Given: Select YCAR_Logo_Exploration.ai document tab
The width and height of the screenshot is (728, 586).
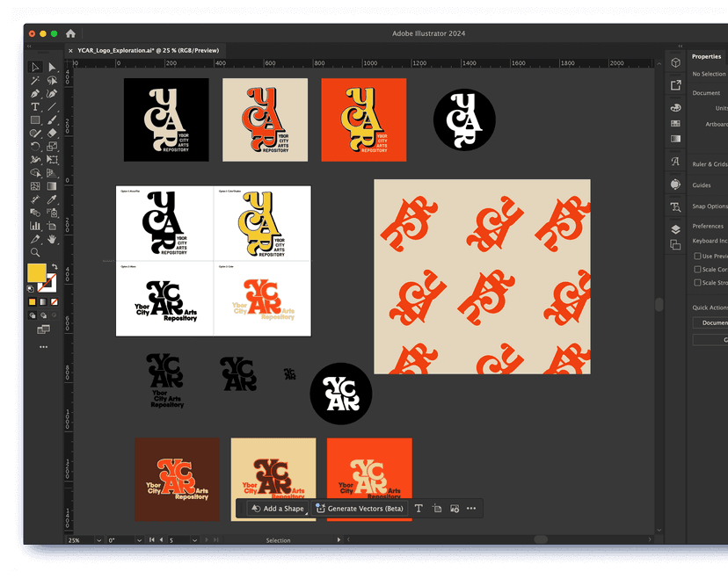Looking at the screenshot, I should click(x=148, y=51).
